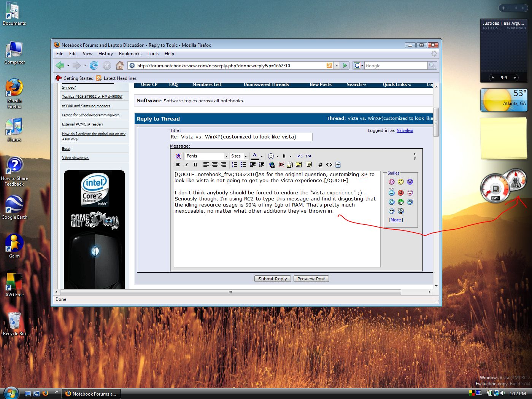Insert a hyperlink with globe icon
The image size is (532, 399).
272,165
